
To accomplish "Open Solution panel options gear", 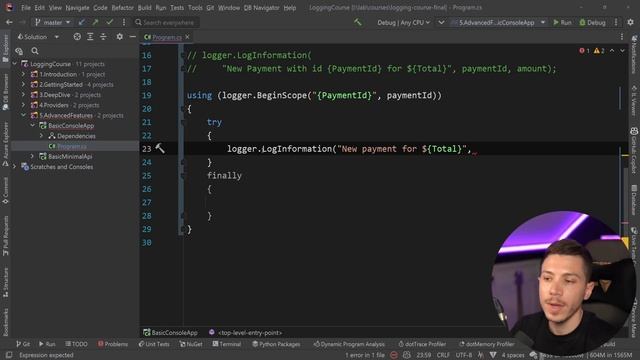I will 120,37.
